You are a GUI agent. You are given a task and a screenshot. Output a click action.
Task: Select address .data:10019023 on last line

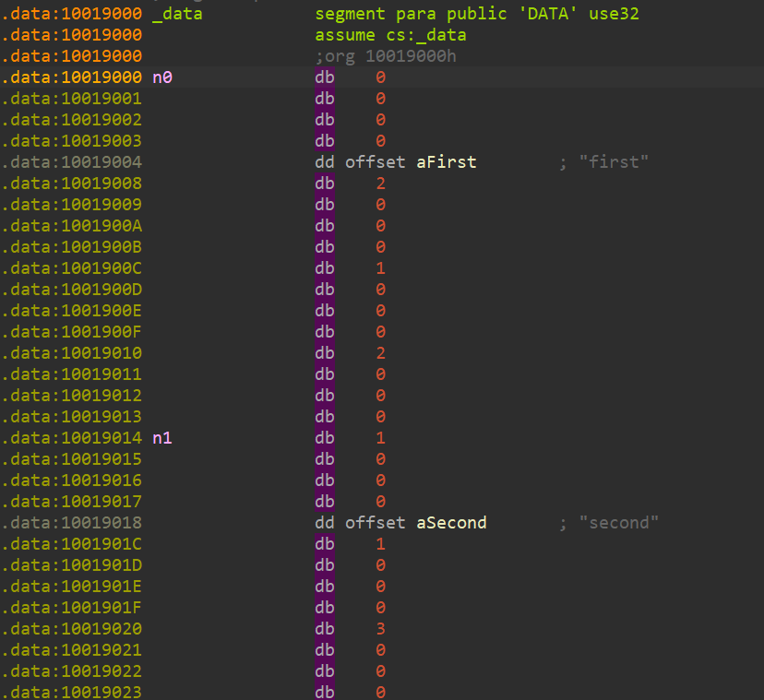pyautogui.click(x=72, y=692)
